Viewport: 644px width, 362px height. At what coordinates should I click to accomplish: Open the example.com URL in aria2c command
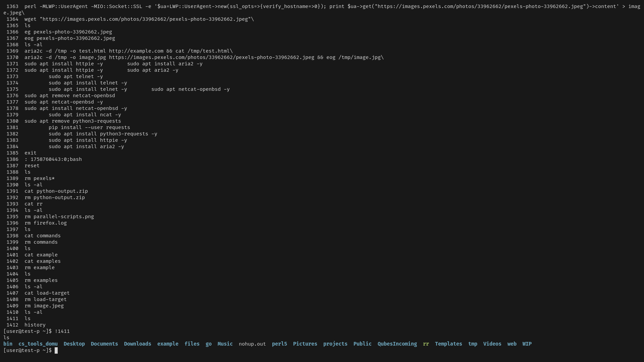pos(136,51)
